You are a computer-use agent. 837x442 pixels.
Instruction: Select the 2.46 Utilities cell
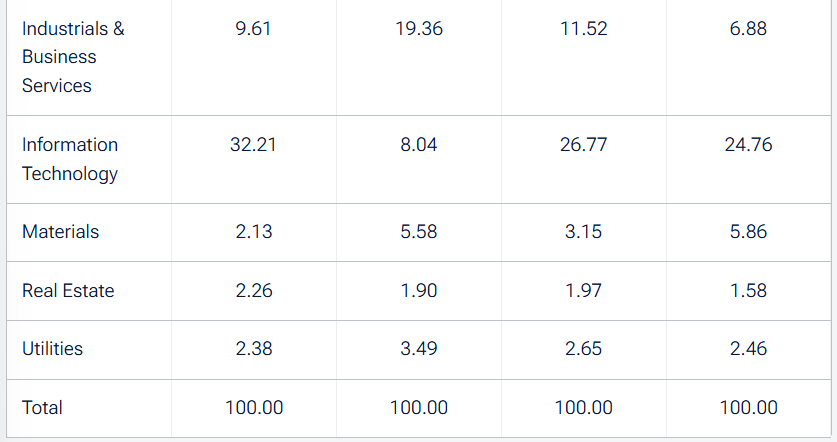tap(749, 349)
